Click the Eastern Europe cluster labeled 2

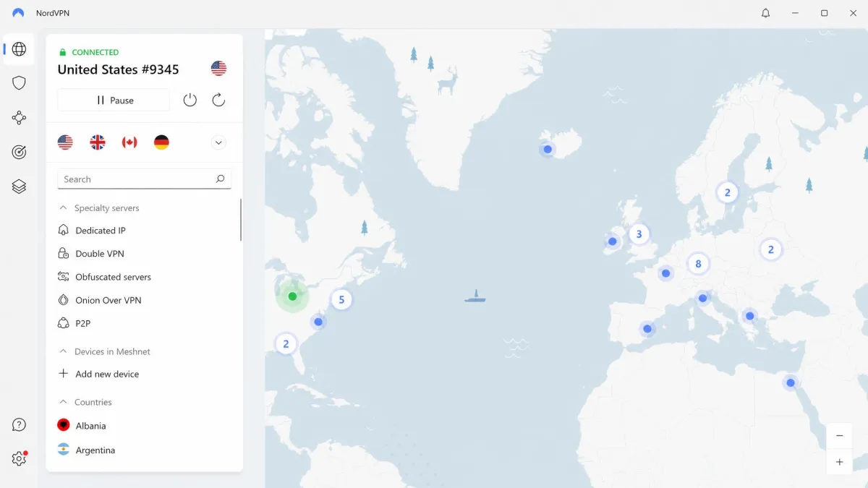[x=771, y=249]
